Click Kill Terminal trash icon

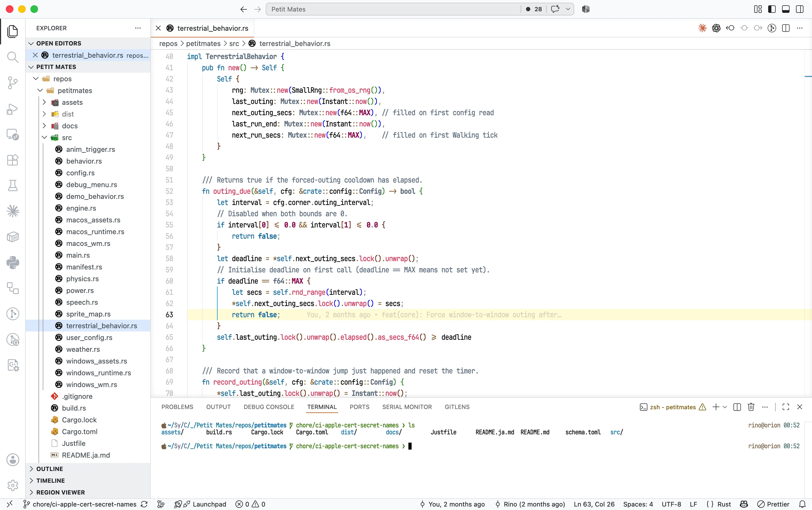(751, 407)
